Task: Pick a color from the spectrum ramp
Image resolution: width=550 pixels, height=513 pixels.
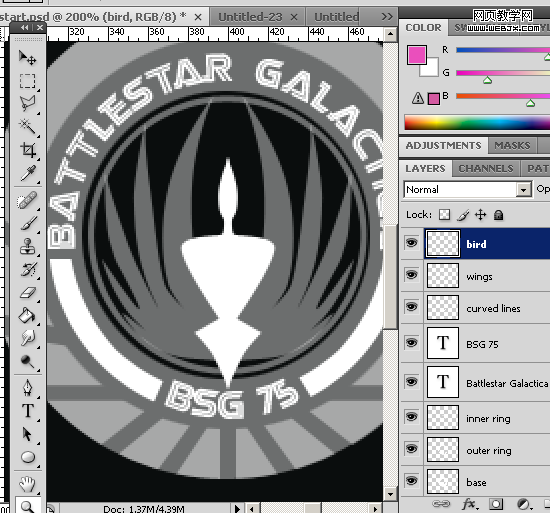Action: 477,123
